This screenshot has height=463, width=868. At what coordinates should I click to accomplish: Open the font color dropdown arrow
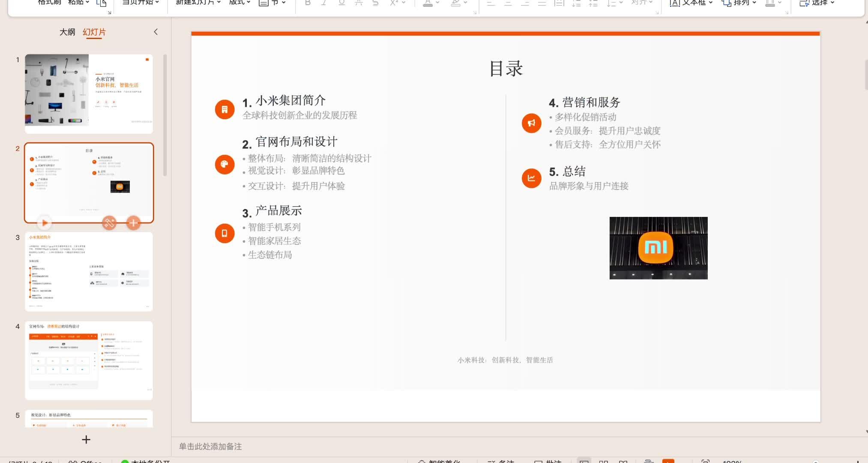[x=437, y=3]
